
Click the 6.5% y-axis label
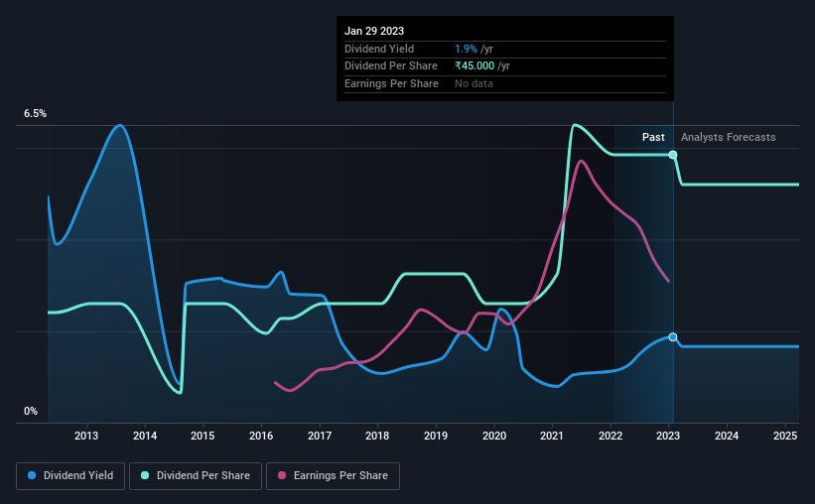36,114
